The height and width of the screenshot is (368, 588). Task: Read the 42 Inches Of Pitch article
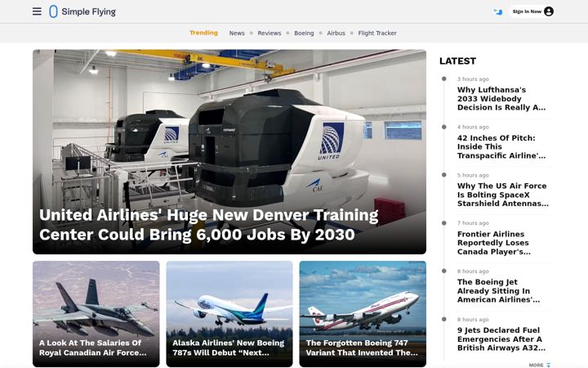click(x=501, y=146)
